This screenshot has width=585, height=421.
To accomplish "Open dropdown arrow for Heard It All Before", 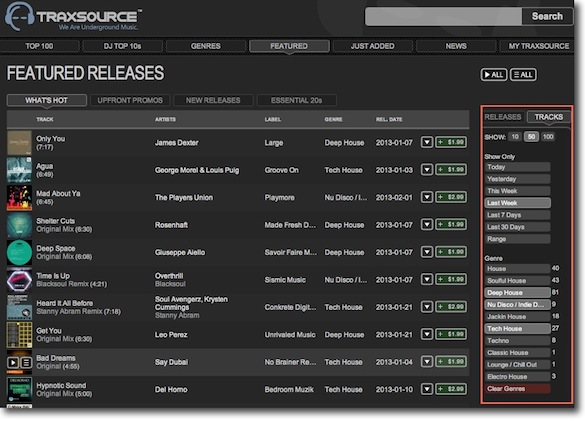I will (x=427, y=307).
